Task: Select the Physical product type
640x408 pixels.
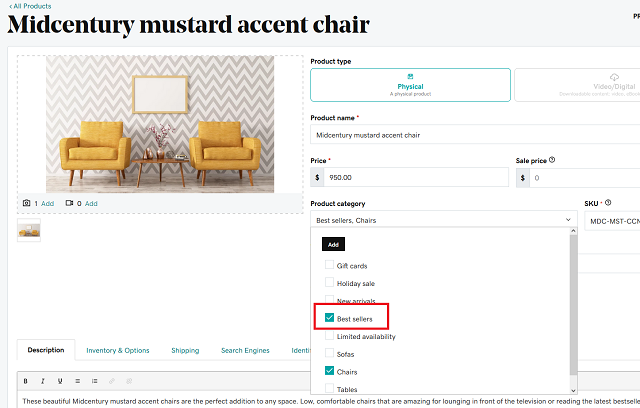Action: 410,84
